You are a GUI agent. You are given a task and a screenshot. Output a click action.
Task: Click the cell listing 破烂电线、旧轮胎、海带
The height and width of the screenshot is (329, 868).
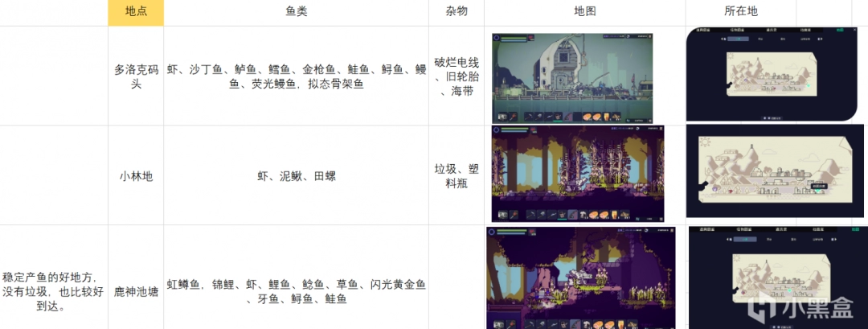(x=457, y=76)
